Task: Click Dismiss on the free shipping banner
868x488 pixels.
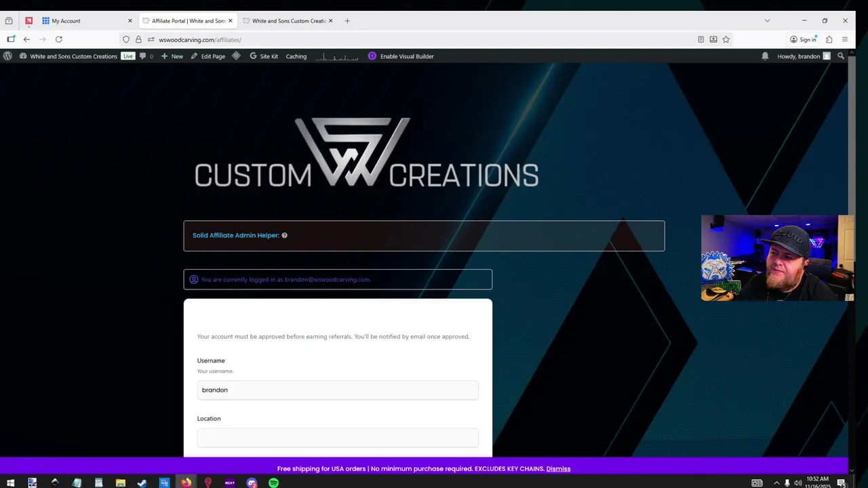Action: tap(558, 468)
